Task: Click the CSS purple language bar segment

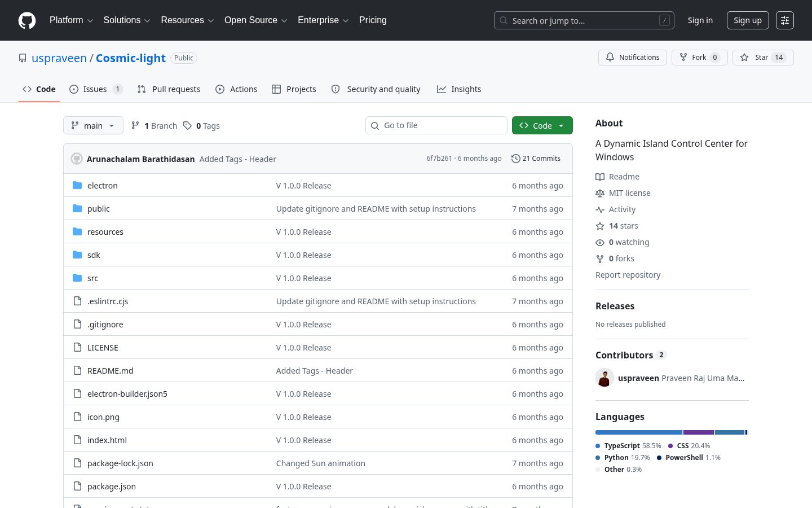Action: tap(699, 432)
